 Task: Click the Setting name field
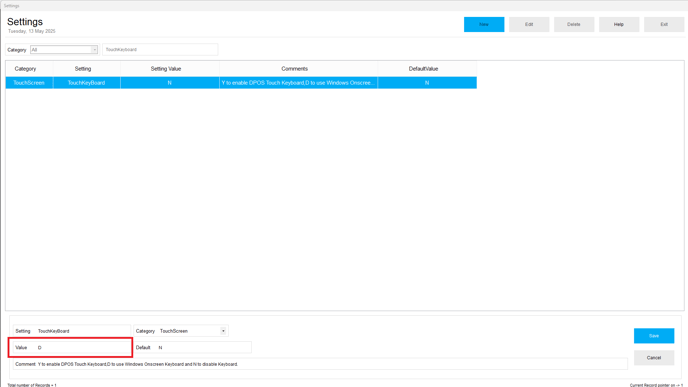83,331
